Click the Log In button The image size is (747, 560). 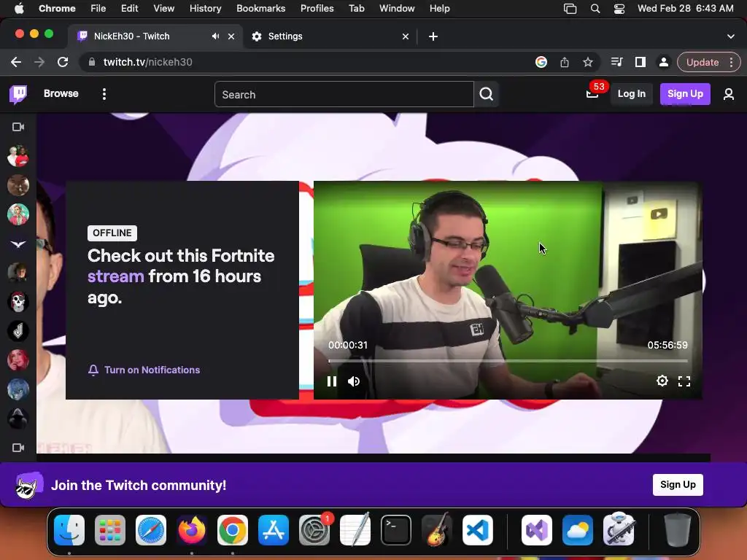(631, 94)
